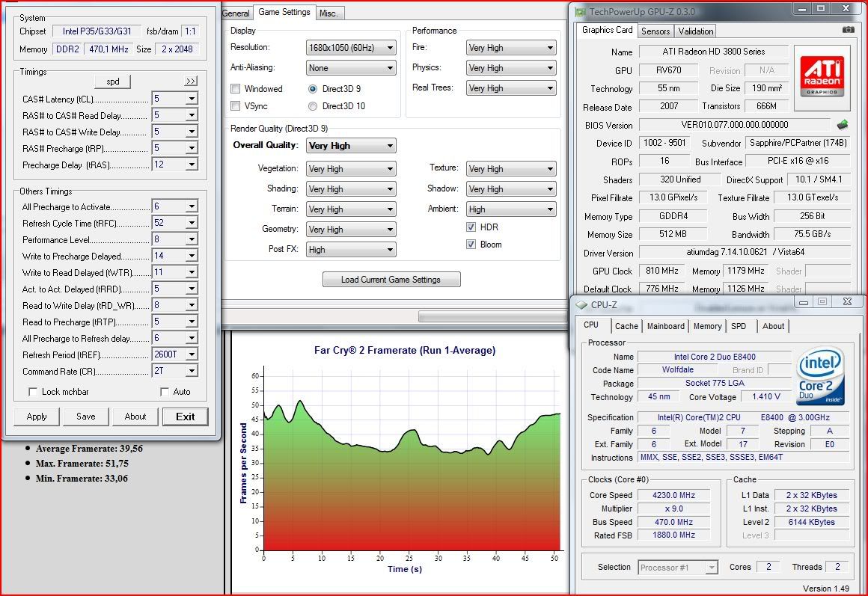The width and height of the screenshot is (868, 596).
Task: Click the horizontal scrollbar below game settings
Action: coord(492,317)
